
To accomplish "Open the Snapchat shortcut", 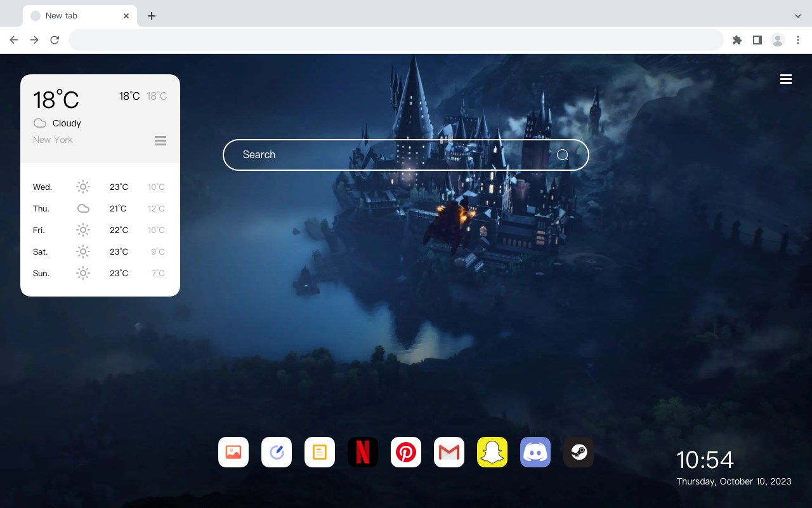I will 492,452.
